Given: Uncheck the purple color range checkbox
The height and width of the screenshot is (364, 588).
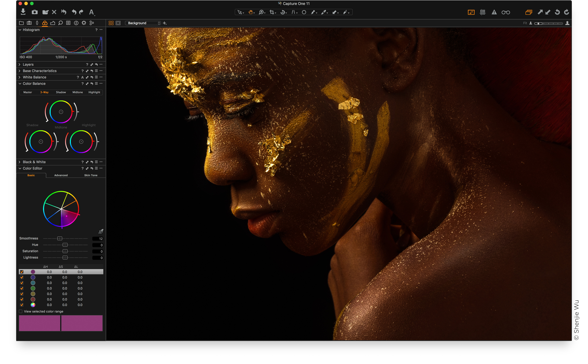Looking at the screenshot, I should point(22,272).
